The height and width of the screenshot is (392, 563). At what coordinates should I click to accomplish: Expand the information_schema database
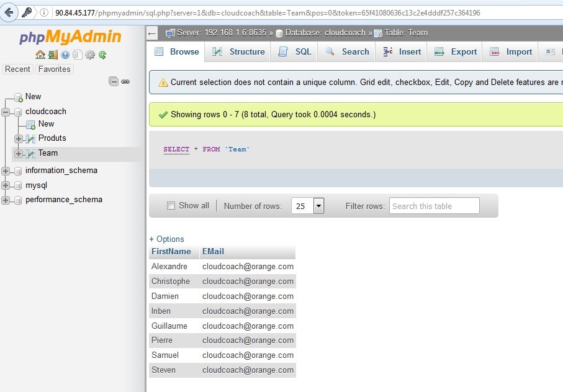click(x=6, y=171)
